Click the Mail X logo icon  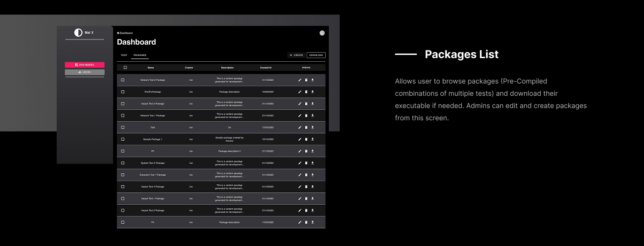point(78,33)
